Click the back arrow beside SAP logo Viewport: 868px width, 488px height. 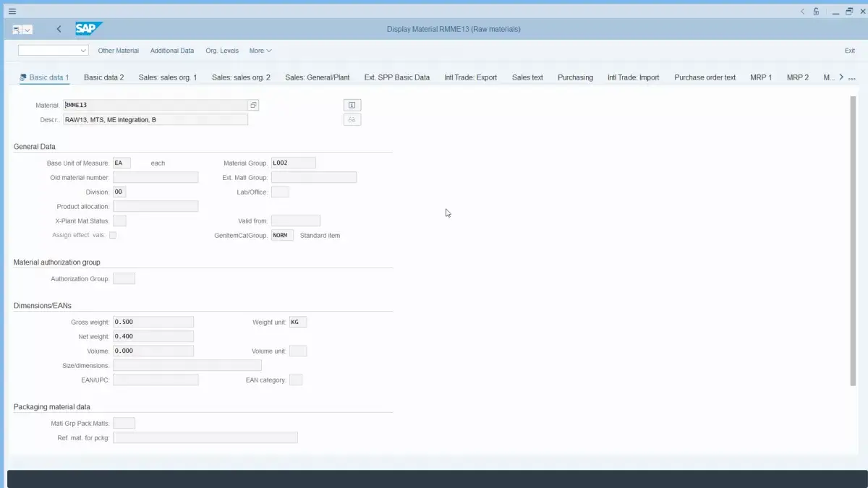tap(59, 29)
